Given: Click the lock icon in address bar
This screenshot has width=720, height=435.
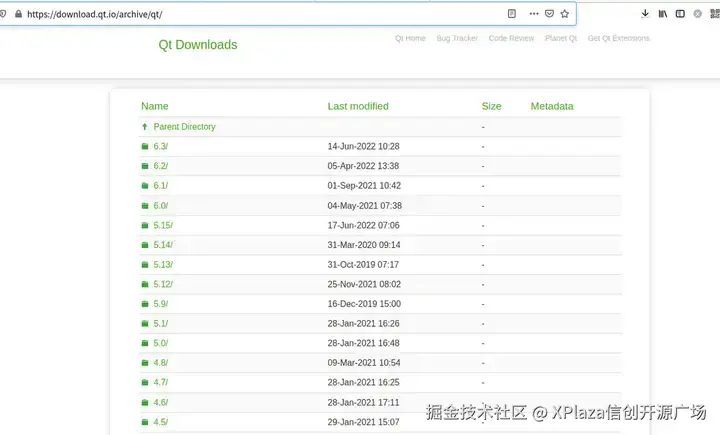Looking at the screenshot, I should pyautogui.click(x=18, y=14).
